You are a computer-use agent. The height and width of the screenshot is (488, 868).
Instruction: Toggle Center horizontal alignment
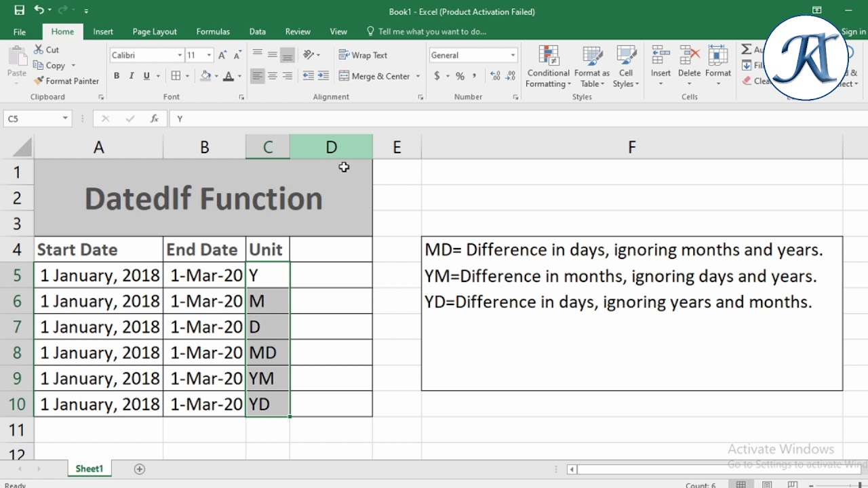pyautogui.click(x=272, y=76)
